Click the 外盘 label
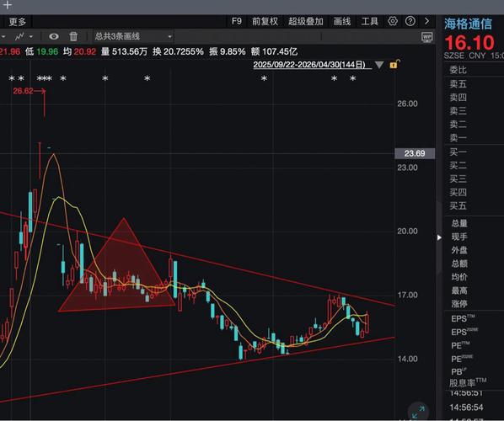 tap(459, 250)
